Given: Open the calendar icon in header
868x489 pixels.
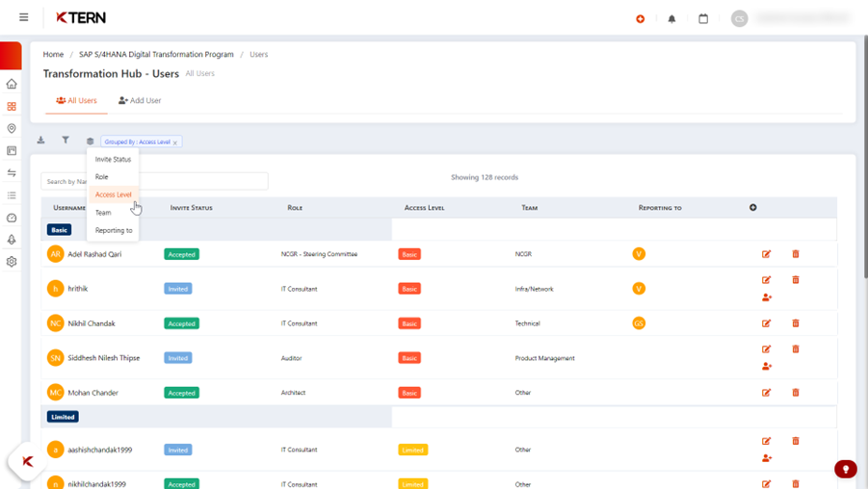Looking at the screenshot, I should [703, 19].
